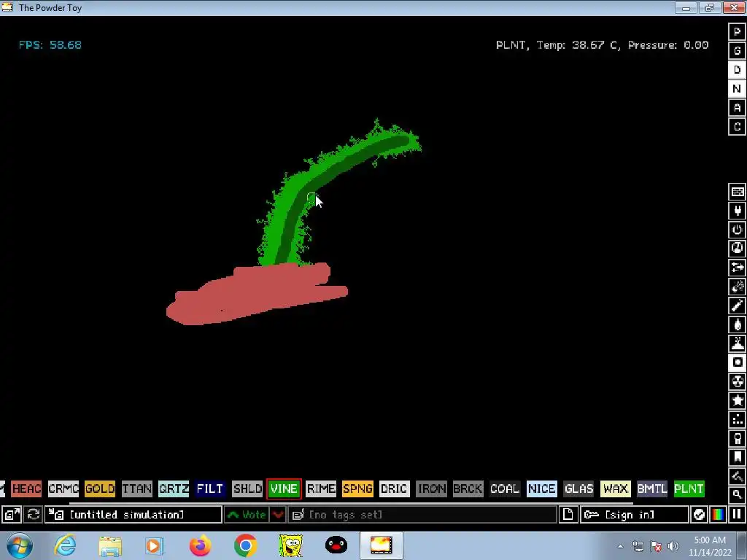
Task: Open the Decoration tools icon
Action: (x=737, y=476)
